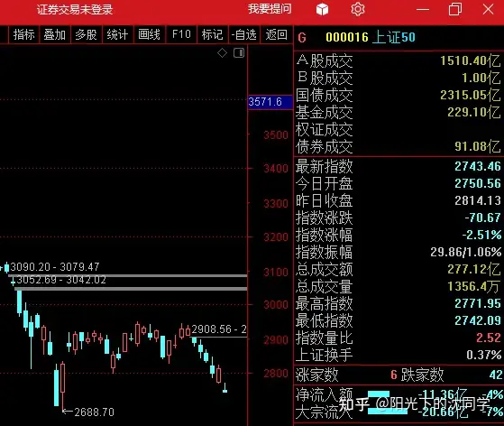The width and height of the screenshot is (504, 426).
Task: Click the 2688.70 low price label
Action: [x=94, y=412]
